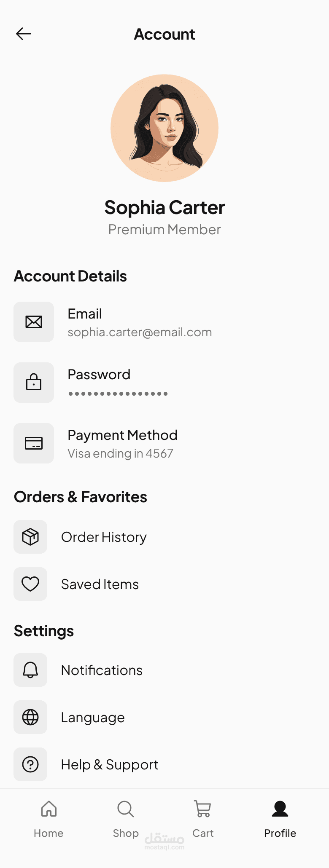This screenshot has height=868, width=329.
Task: Click the saved items heart icon
Action: click(x=30, y=584)
